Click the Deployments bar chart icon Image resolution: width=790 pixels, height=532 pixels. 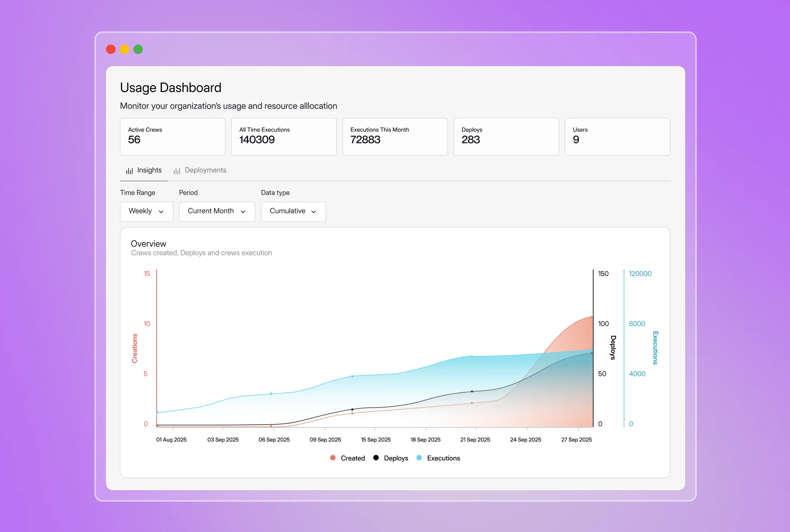click(x=177, y=171)
